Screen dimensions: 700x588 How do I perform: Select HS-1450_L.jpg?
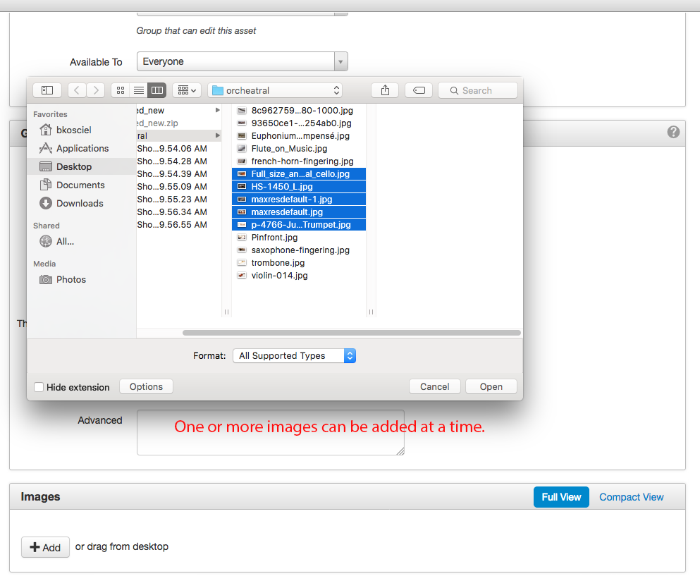coord(299,187)
